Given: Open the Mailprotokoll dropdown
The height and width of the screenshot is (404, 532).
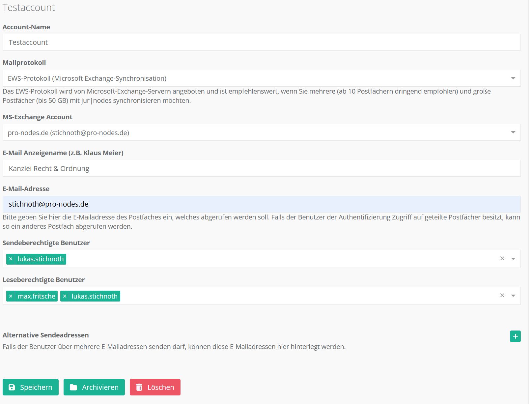Looking at the screenshot, I should pyautogui.click(x=513, y=78).
